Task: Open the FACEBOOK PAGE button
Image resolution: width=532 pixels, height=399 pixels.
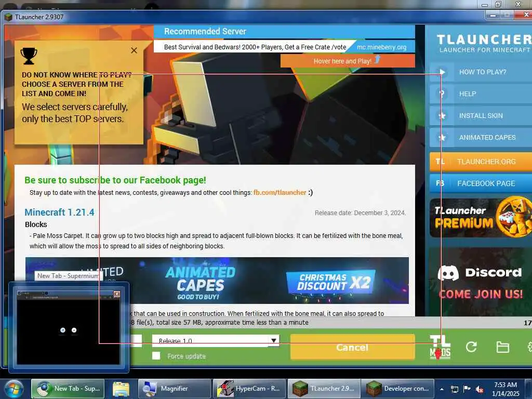Action: (x=481, y=183)
